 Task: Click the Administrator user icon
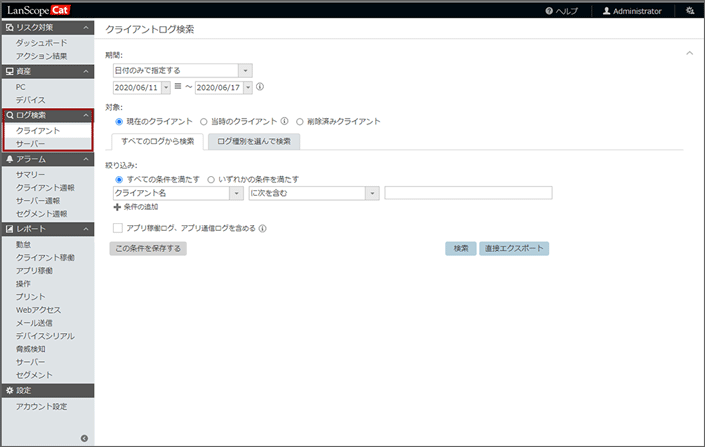(x=606, y=11)
